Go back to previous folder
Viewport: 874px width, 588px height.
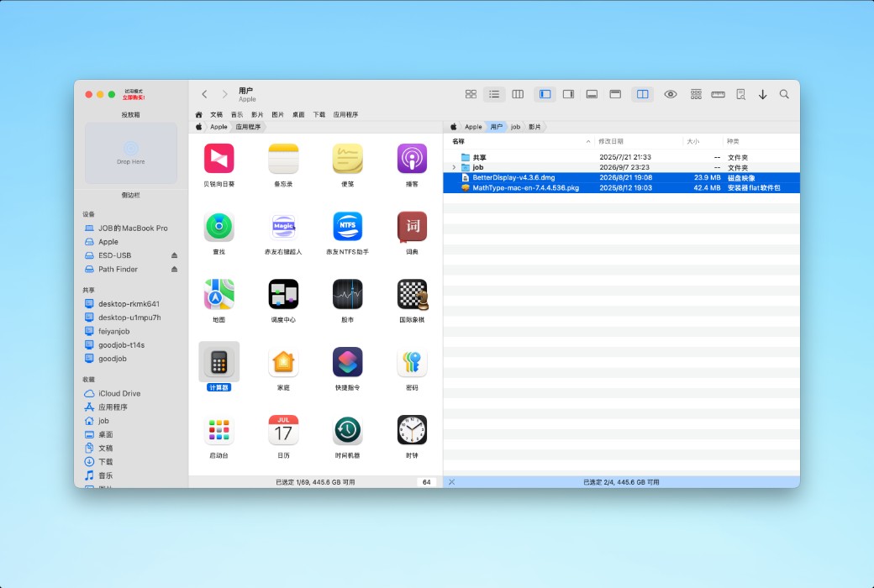tap(204, 94)
